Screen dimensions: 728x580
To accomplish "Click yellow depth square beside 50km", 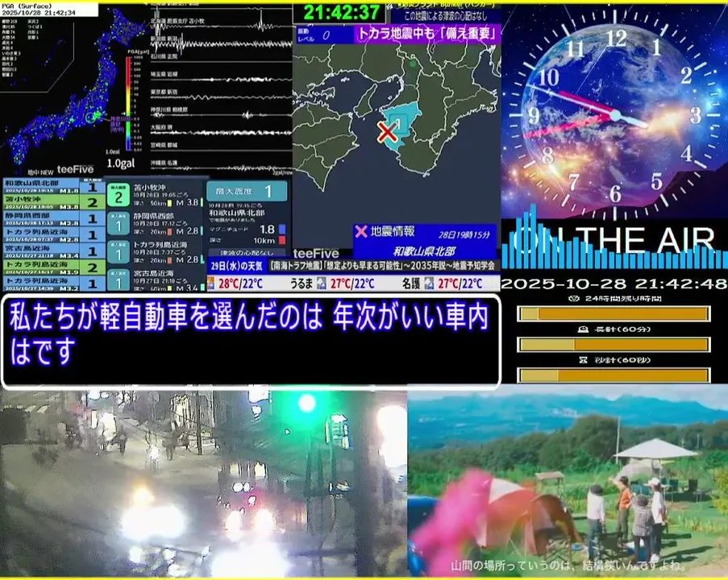I will 170,203.
